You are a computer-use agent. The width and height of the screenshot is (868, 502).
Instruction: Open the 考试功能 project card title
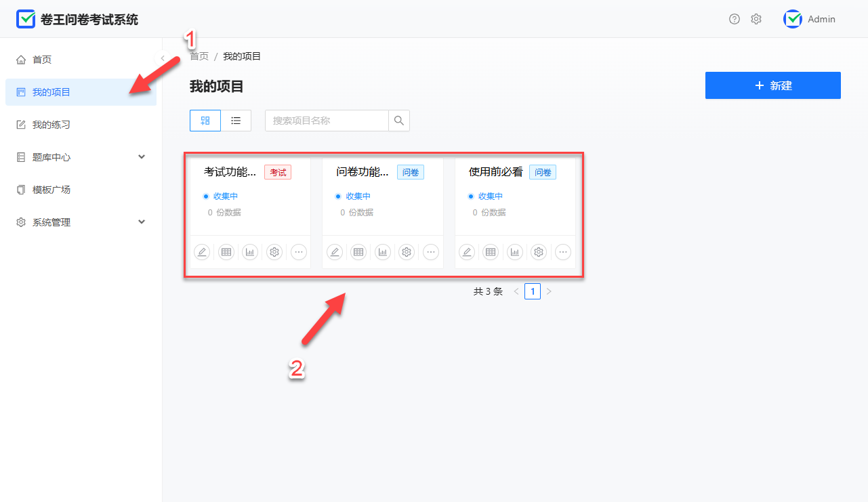click(x=230, y=172)
